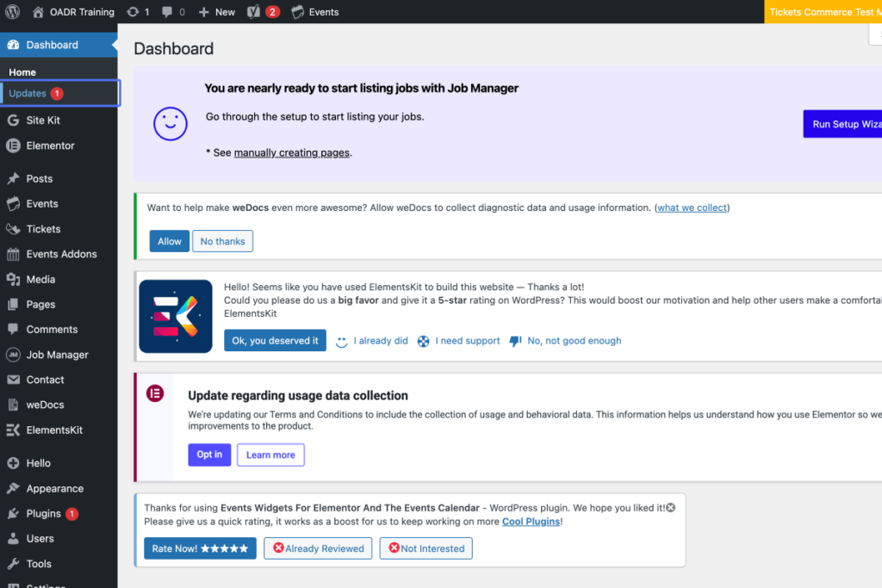Viewport: 882px width, 588px height.
Task: Click the Media sidebar icon
Action: pos(14,280)
